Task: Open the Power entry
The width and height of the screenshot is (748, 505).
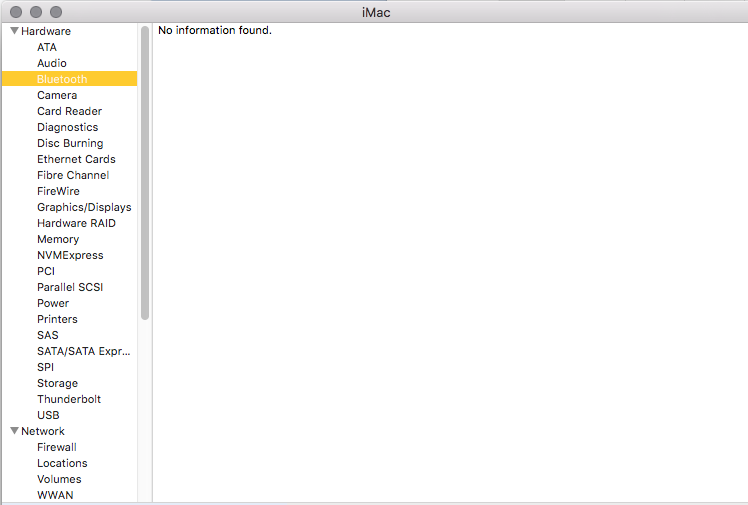Action: (x=53, y=303)
